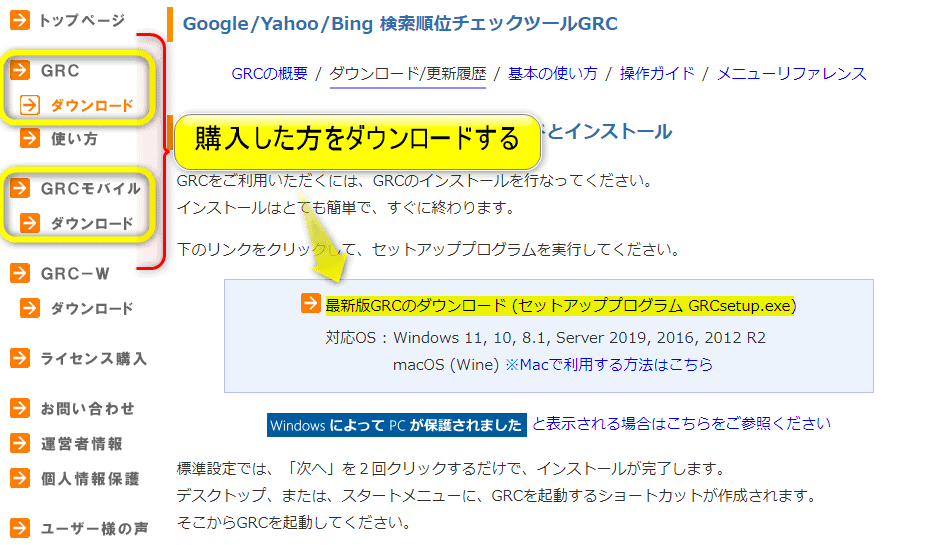Click the arrow icon beside ライセンス購入

tap(20, 358)
